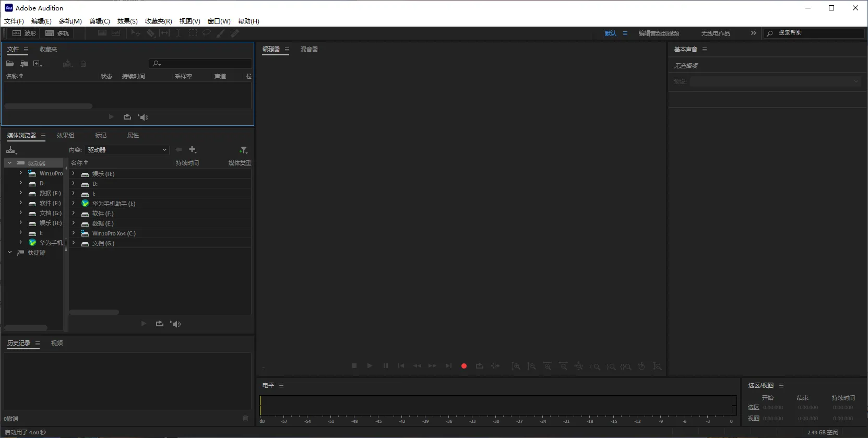This screenshot has height=438, width=868.
Task: Toggle auto-play speaker in media browser preview
Action: [175, 324]
